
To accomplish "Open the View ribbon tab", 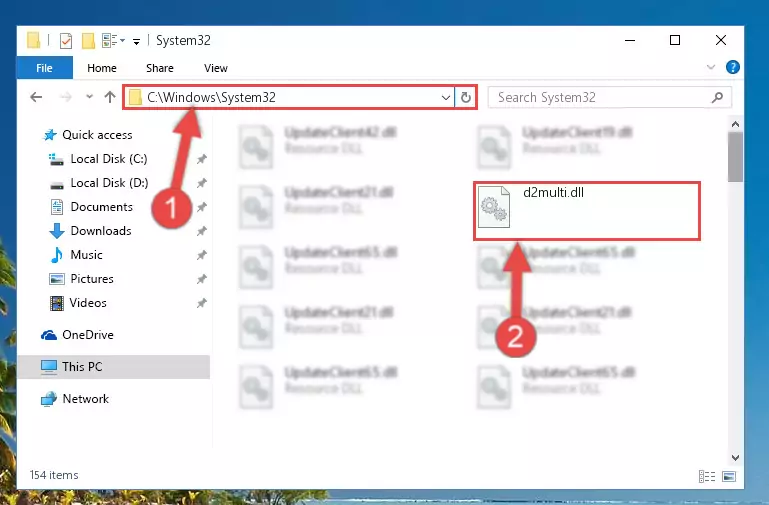I will coord(216,68).
